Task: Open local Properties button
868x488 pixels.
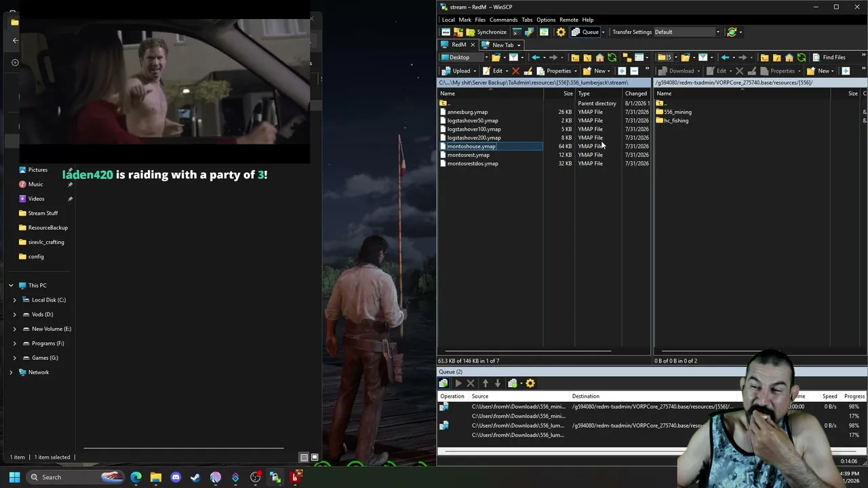Action: [554, 70]
